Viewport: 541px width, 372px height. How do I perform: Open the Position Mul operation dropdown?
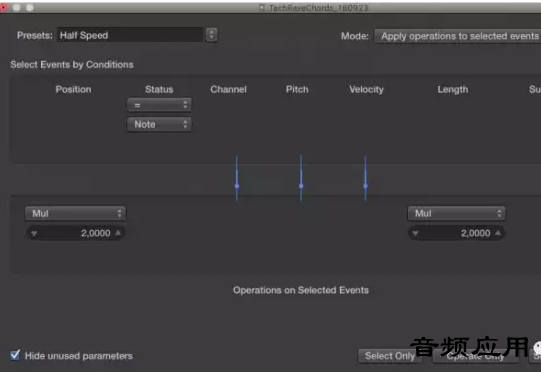[75, 214]
